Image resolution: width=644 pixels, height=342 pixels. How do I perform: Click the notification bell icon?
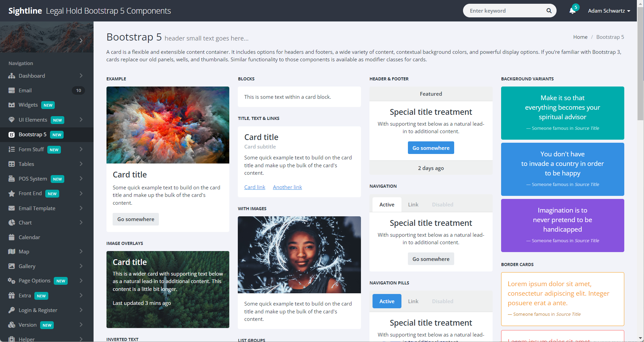click(x=572, y=11)
